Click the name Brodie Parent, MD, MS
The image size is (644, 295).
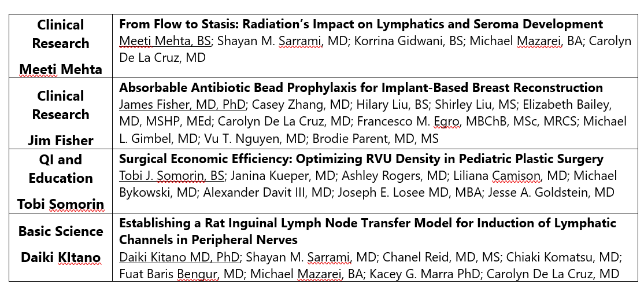click(x=375, y=138)
